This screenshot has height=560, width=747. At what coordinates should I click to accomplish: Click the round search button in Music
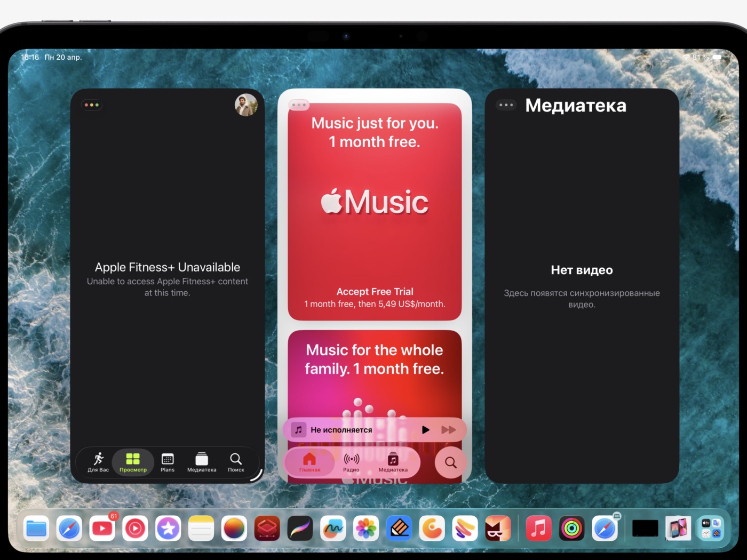451,462
